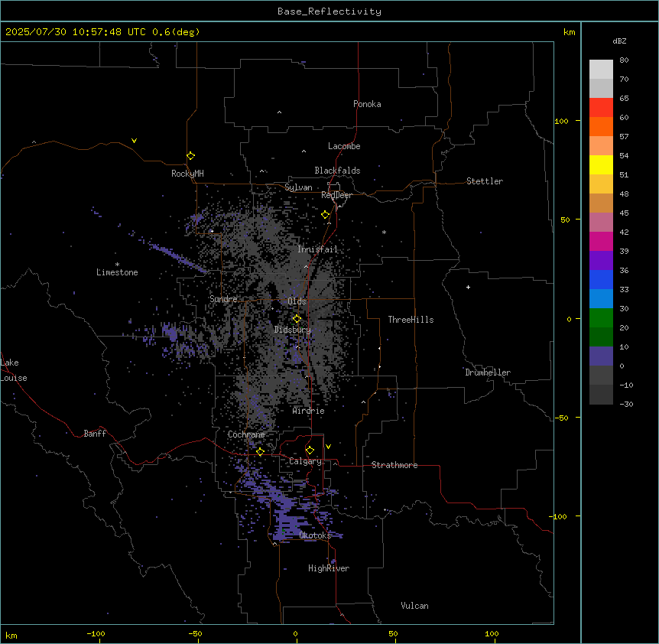The image size is (659, 644).
Task: Click the light gray 70-80 dBZ swatch
Action: (x=601, y=70)
